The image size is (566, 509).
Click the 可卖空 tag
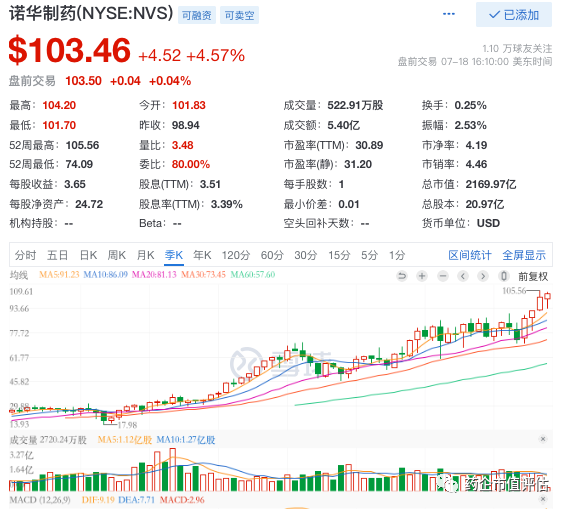(x=239, y=15)
